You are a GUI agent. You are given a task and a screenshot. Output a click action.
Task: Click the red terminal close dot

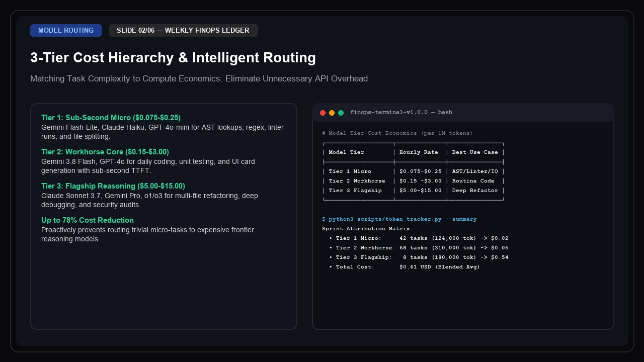pos(323,113)
